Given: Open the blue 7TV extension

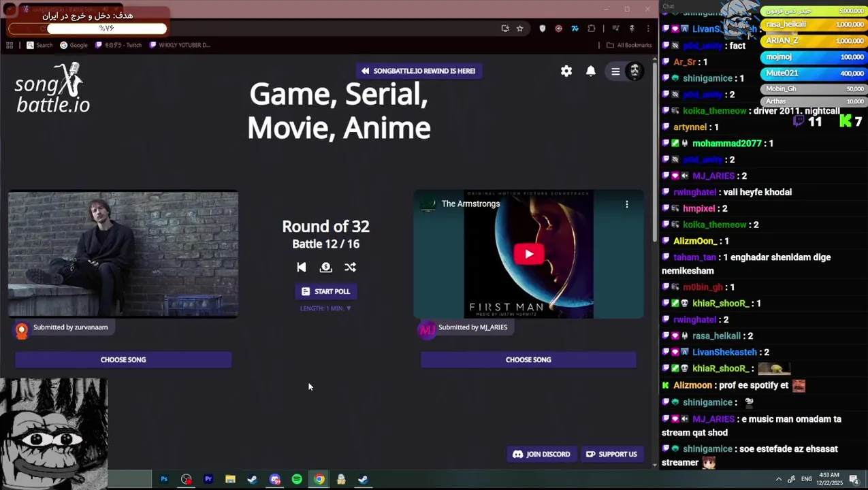Looking at the screenshot, I should click(x=575, y=29).
